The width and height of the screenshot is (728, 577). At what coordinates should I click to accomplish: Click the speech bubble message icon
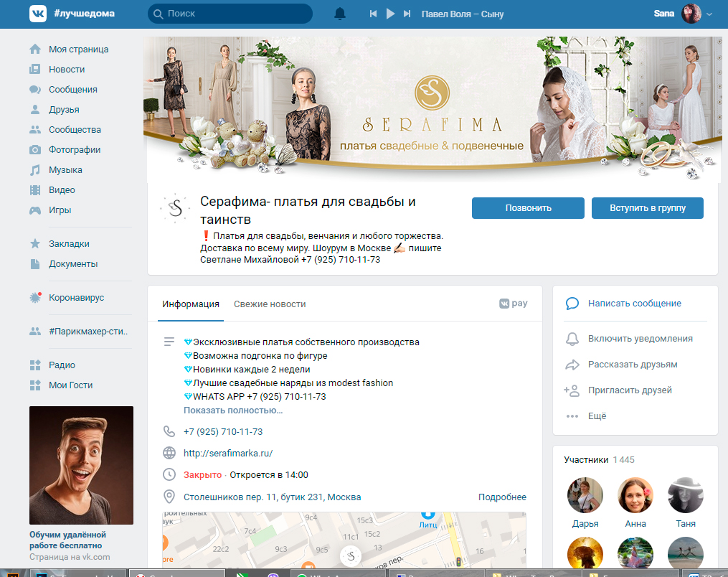pos(572,304)
